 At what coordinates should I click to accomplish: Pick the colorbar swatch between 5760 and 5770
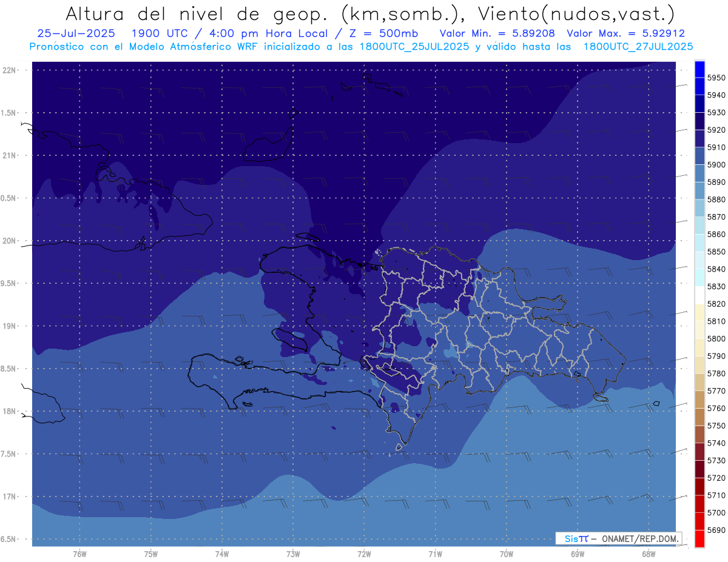[699, 400]
